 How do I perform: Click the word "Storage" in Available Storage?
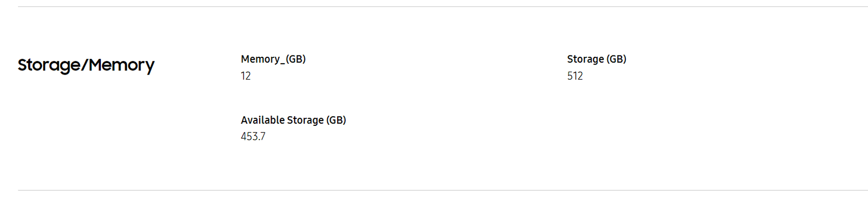306,120
